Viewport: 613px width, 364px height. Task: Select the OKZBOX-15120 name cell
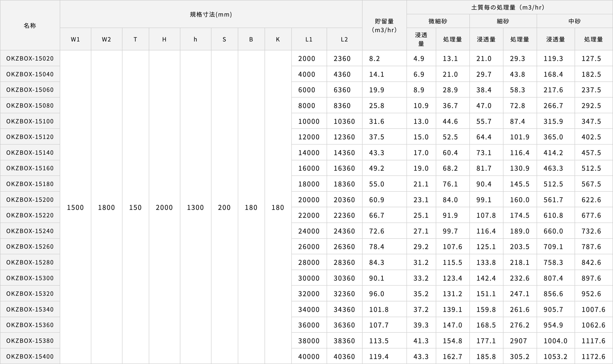pyautogui.click(x=30, y=137)
